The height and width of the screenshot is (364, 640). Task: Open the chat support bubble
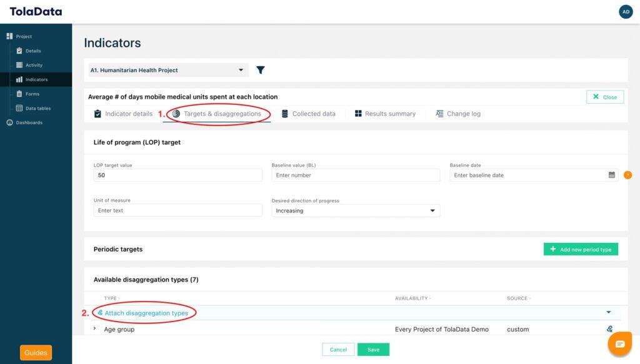tap(619, 344)
